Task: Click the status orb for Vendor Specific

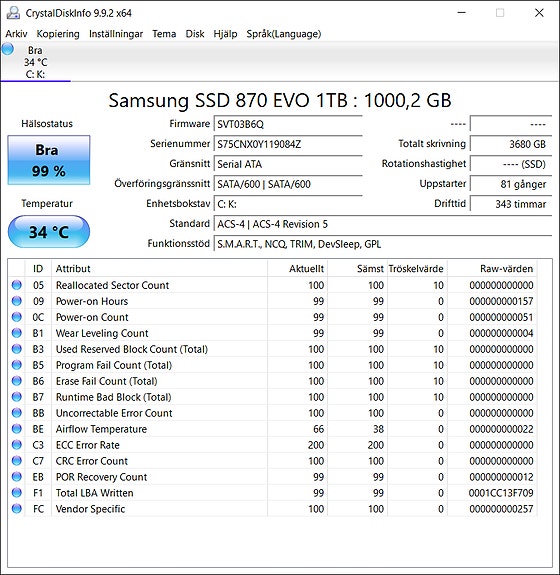Action: click(x=17, y=509)
